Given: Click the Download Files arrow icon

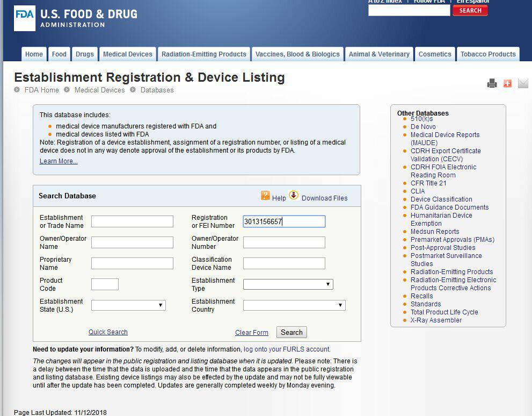Looking at the screenshot, I should coord(294,195).
